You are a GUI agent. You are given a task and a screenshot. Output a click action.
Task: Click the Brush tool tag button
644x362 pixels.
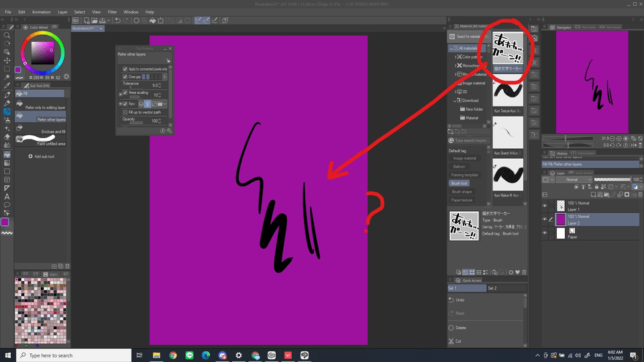point(459,184)
